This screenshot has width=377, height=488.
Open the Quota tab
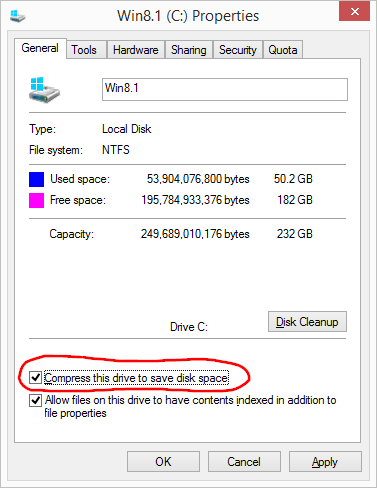tap(283, 50)
